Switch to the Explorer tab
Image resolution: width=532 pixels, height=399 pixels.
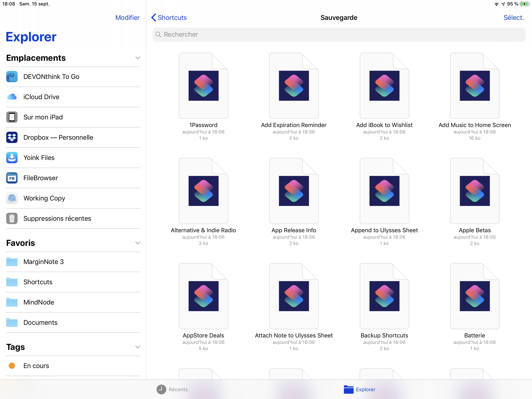[x=359, y=389]
